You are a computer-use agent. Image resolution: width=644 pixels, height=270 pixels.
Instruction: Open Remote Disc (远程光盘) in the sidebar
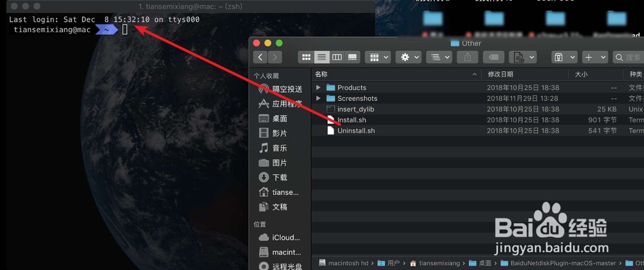[281, 266]
